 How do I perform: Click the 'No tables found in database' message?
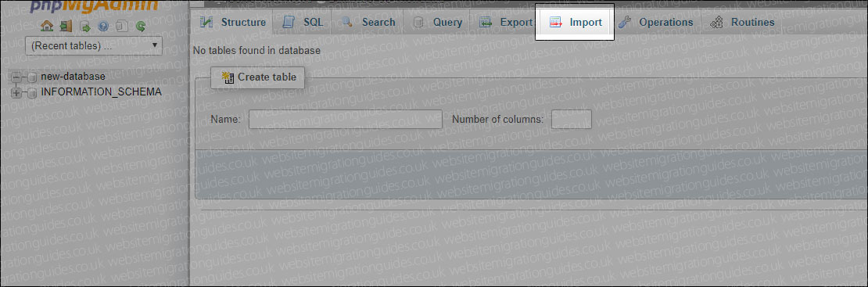tap(256, 50)
